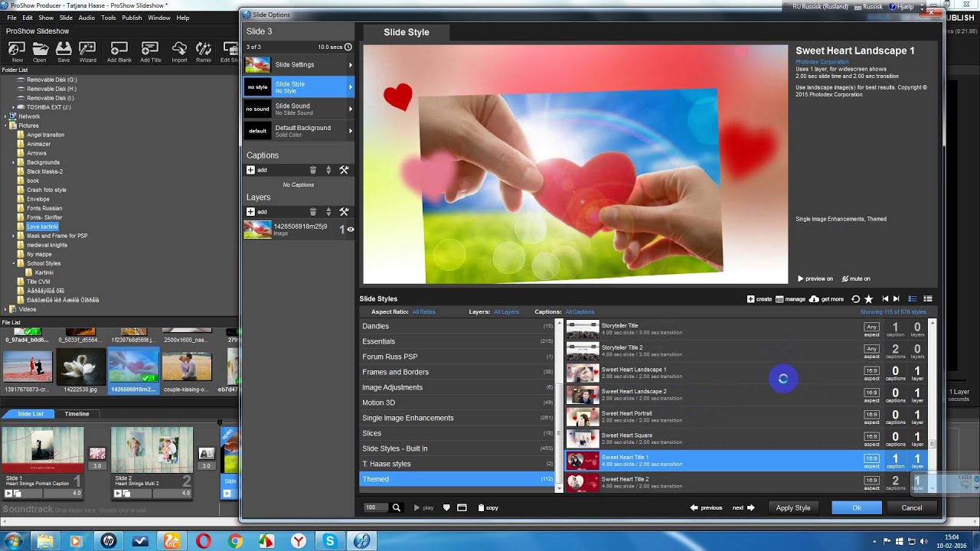Image resolution: width=980 pixels, height=551 pixels.
Task: Play the style preview
Action: tap(423, 507)
